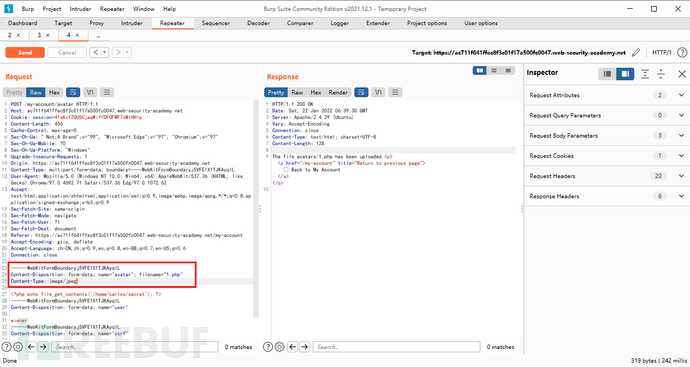Select Repeater sub-tab 2
Viewport: 690px width, 367px height.
point(10,35)
